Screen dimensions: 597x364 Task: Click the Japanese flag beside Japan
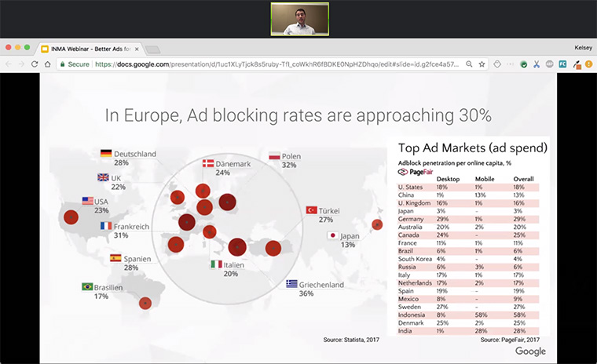(333, 235)
